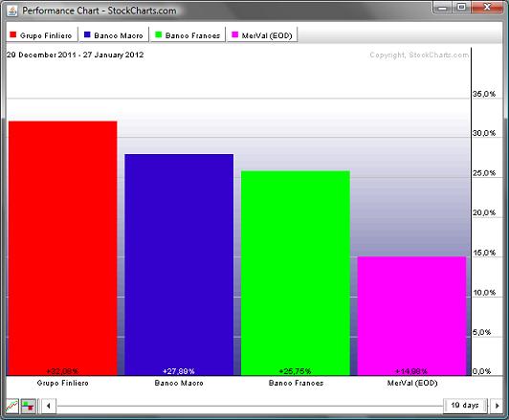Toggle the MerVal (EOD) legend tab
509x420 pixels.
click(x=262, y=35)
